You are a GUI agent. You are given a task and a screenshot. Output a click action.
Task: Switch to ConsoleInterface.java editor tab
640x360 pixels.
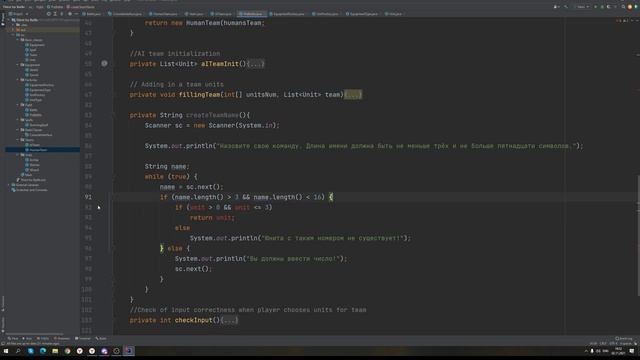click(x=126, y=14)
